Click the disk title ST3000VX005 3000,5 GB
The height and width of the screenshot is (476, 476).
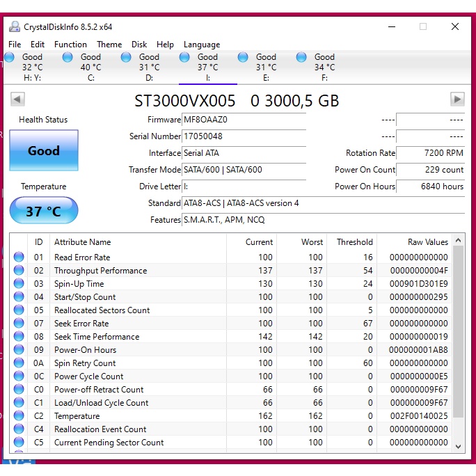tap(237, 100)
